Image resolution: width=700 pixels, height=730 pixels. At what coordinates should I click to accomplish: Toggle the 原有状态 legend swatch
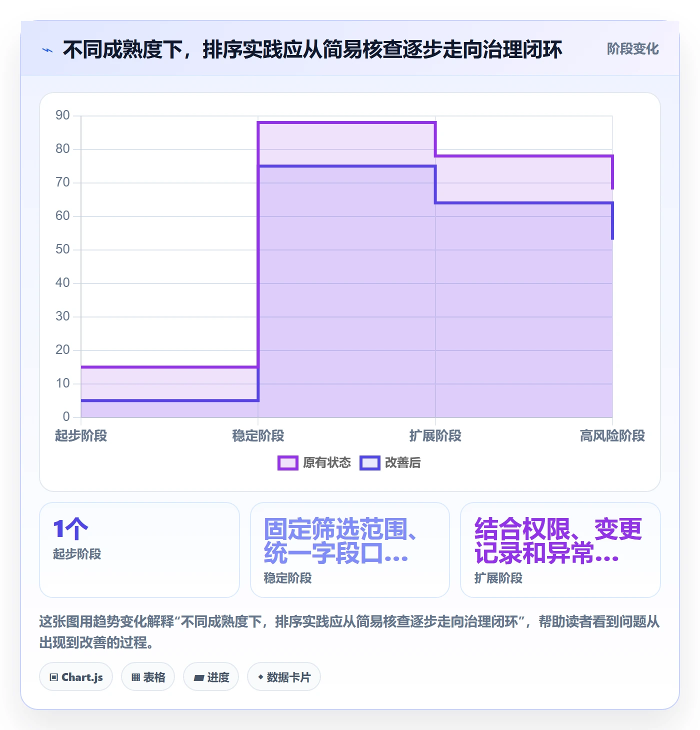click(287, 463)
